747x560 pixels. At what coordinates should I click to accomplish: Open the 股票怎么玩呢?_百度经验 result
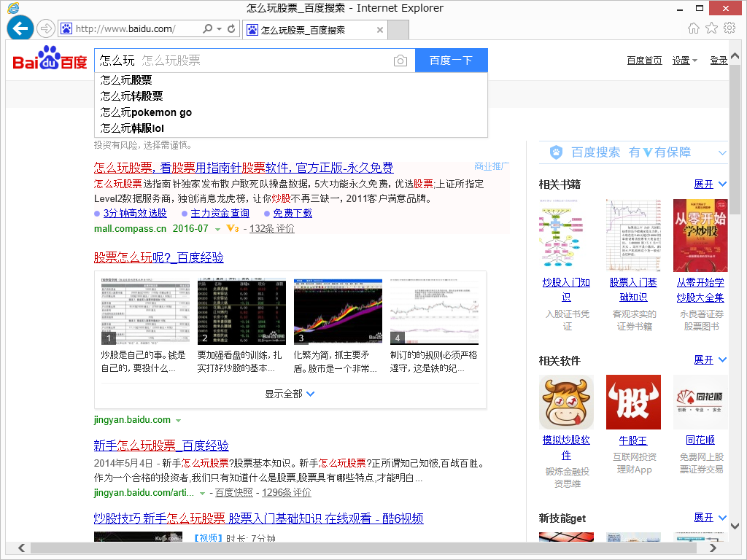pyautogui.click(x=158, y=257)
